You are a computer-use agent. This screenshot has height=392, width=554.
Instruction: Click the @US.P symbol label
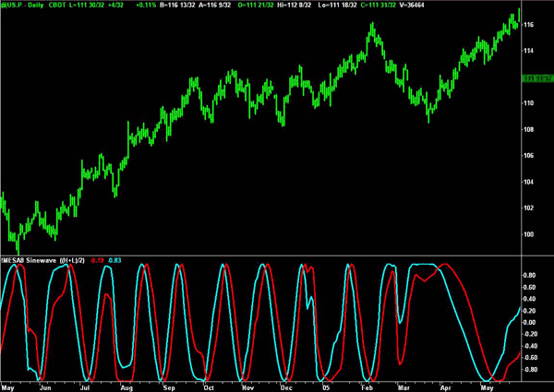click(12, 5)
